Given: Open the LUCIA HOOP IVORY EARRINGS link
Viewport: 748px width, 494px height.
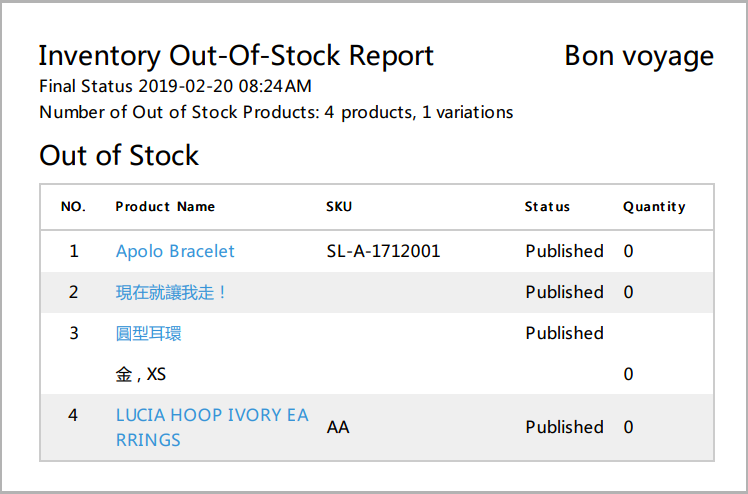Looking at the screenshot, I should (212, 427).
